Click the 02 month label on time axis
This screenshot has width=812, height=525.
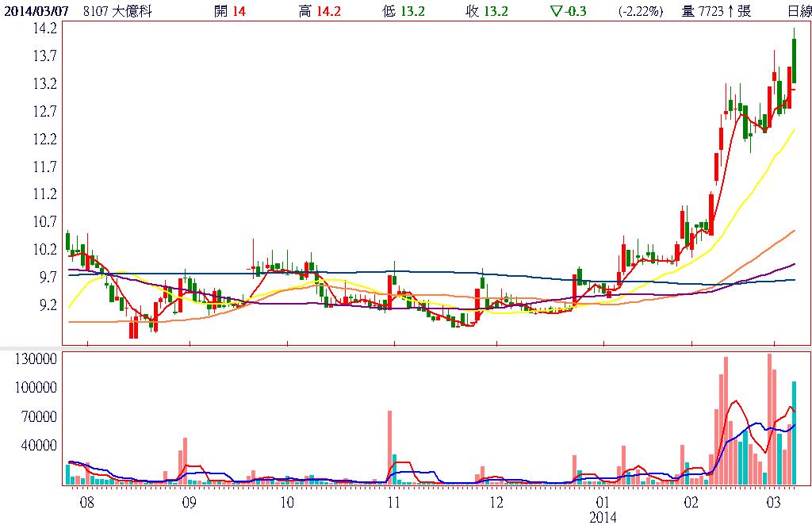691,503
